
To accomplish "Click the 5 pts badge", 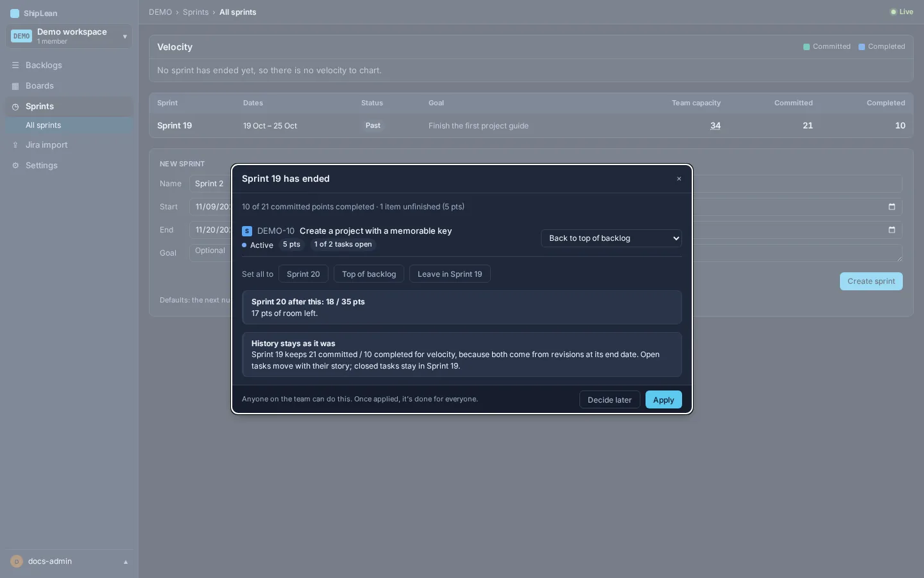I will click(291, 245).
